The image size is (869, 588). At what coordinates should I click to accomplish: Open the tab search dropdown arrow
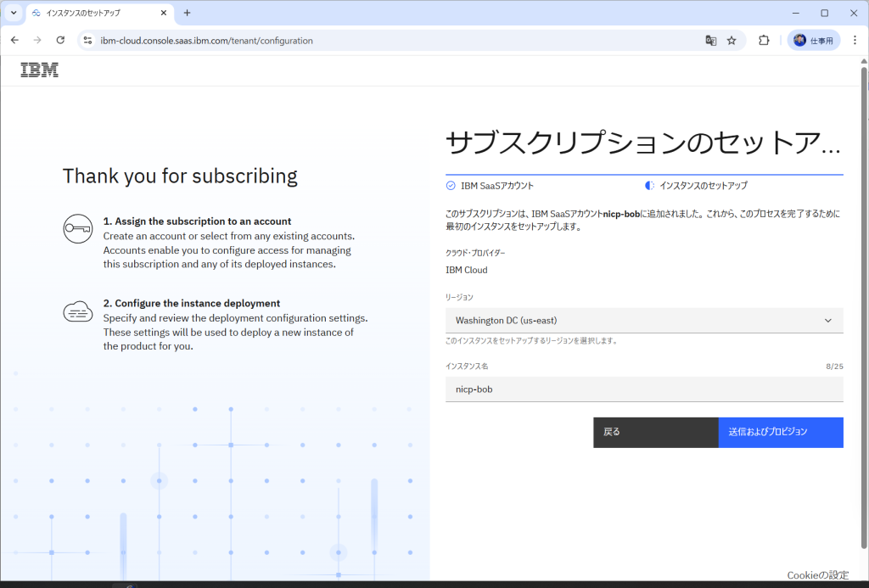[14, 13]
